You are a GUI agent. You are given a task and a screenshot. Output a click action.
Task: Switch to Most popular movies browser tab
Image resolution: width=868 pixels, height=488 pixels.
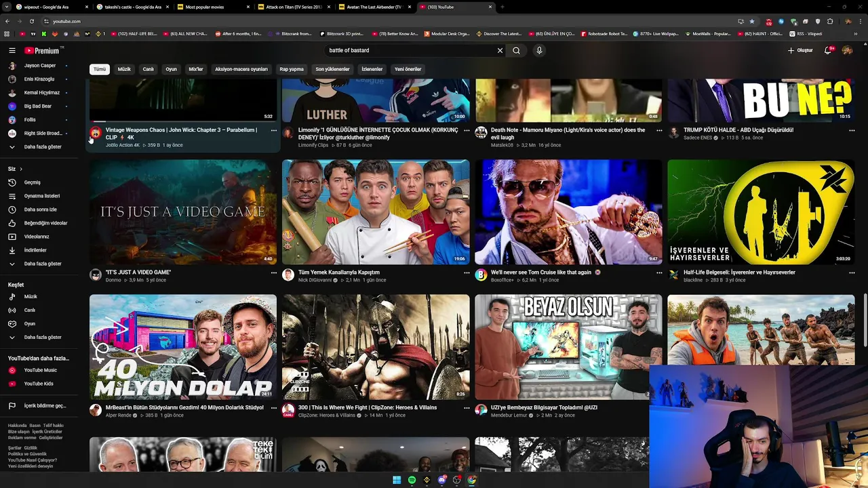(212, 7)
